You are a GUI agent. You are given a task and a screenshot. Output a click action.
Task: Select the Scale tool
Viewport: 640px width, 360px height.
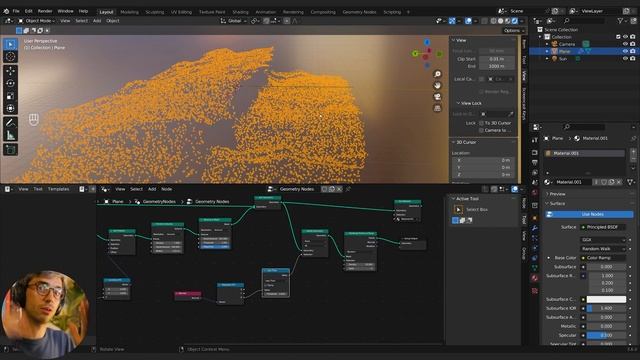pyautogui.click(x=11, y=96)
